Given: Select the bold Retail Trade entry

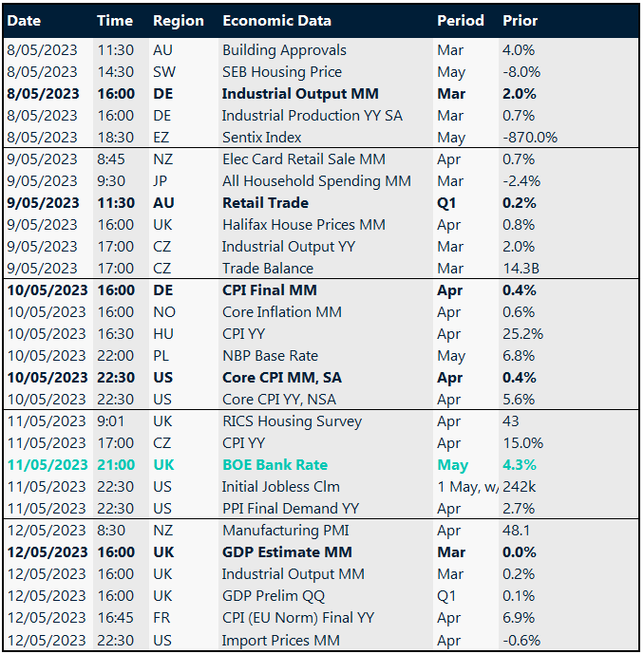Looking at the screenshot, I should click(265, 202).
